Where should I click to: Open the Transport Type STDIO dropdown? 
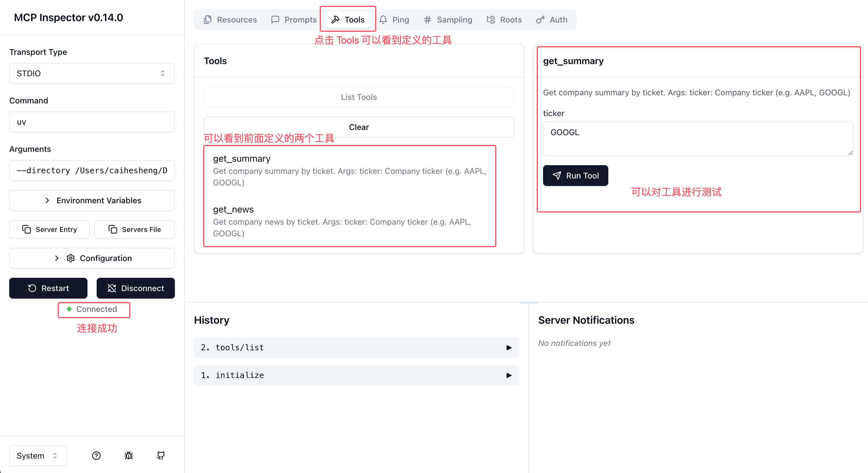[92, 73]
